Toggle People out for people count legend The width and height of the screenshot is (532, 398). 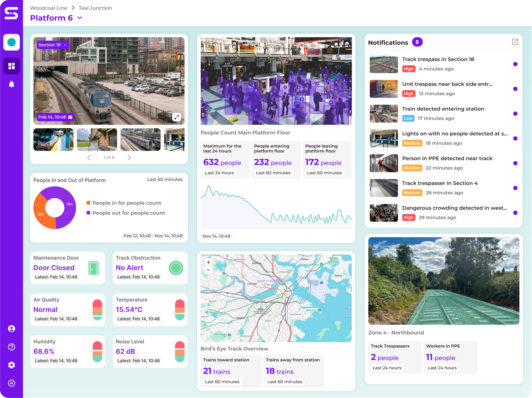point(128,213)
